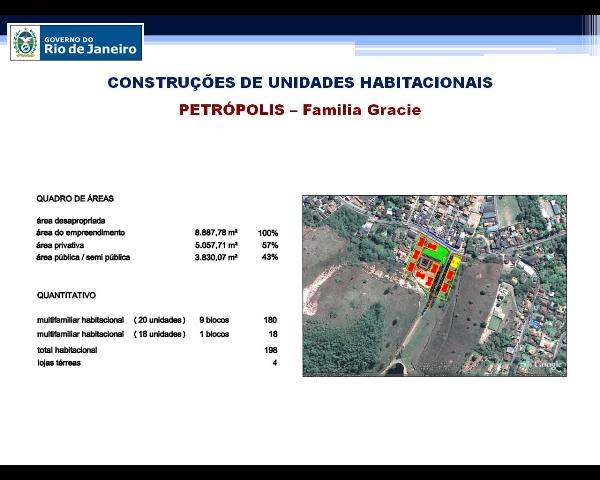
Task: Click the Quantitativo heading
Action: pos(66,296)
